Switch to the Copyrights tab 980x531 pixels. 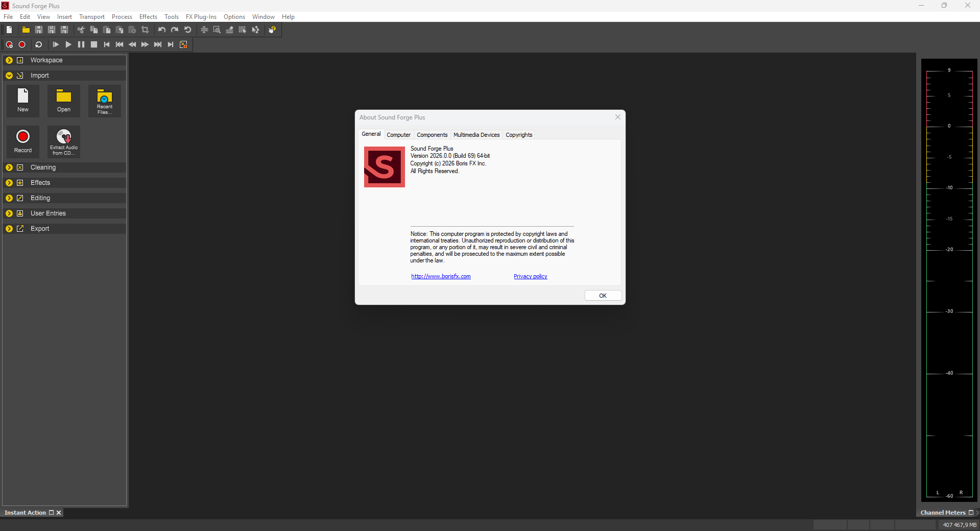point(519,135)
